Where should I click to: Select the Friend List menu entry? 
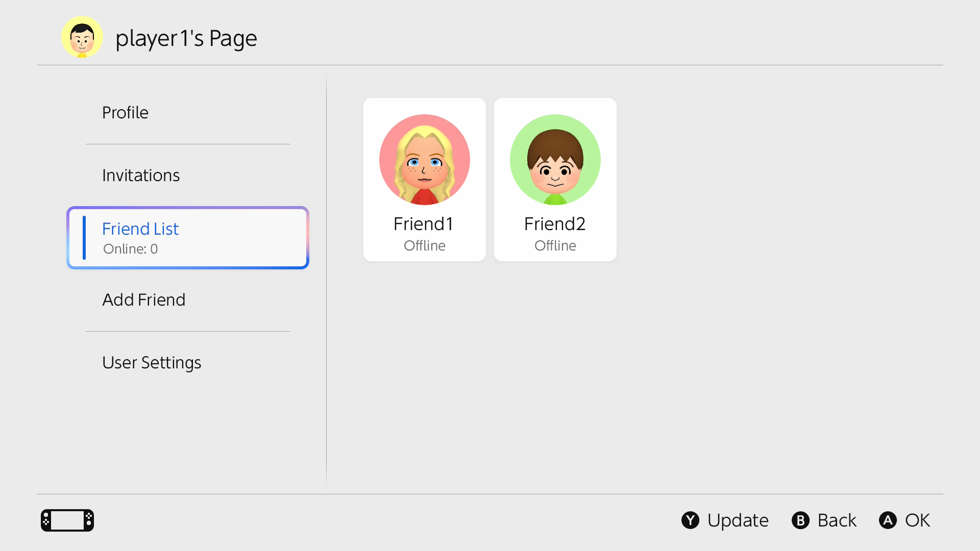tap(188, 238)
